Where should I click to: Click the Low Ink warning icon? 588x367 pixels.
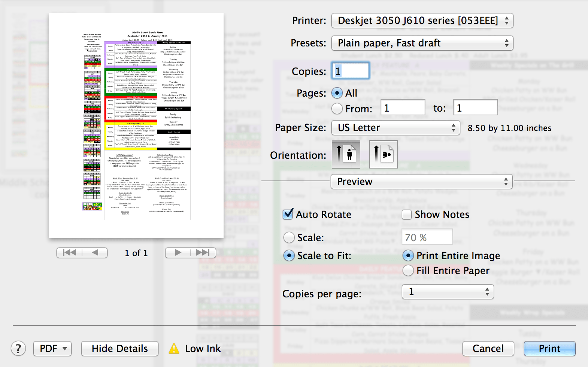174,349
